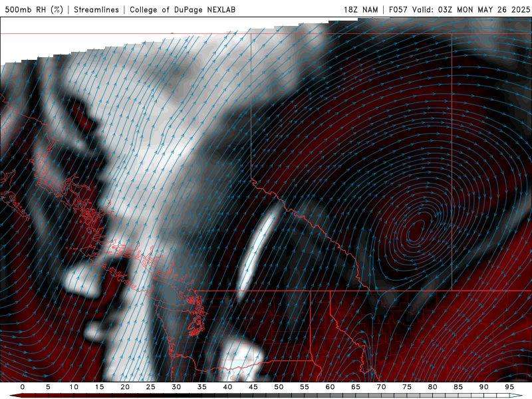Click the colorbar label '35'
This screenshot has width=532, height=399.
coord(202,387)
